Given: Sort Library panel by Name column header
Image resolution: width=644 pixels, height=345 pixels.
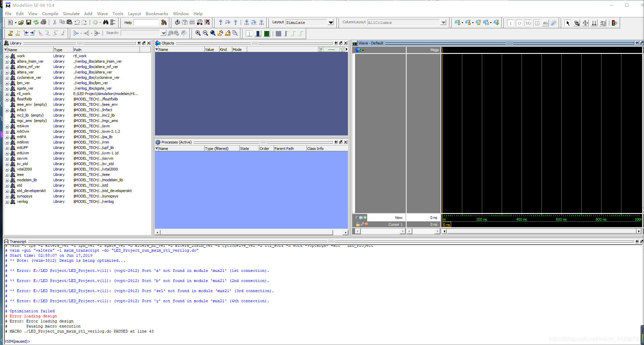Looking at the screenshot, I should tap(28, 50).
